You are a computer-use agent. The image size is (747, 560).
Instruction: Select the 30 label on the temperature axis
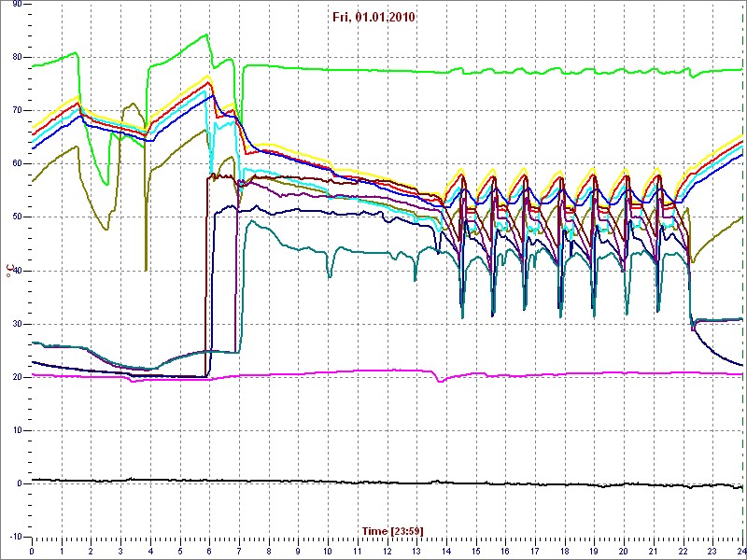tap(16, 324)
